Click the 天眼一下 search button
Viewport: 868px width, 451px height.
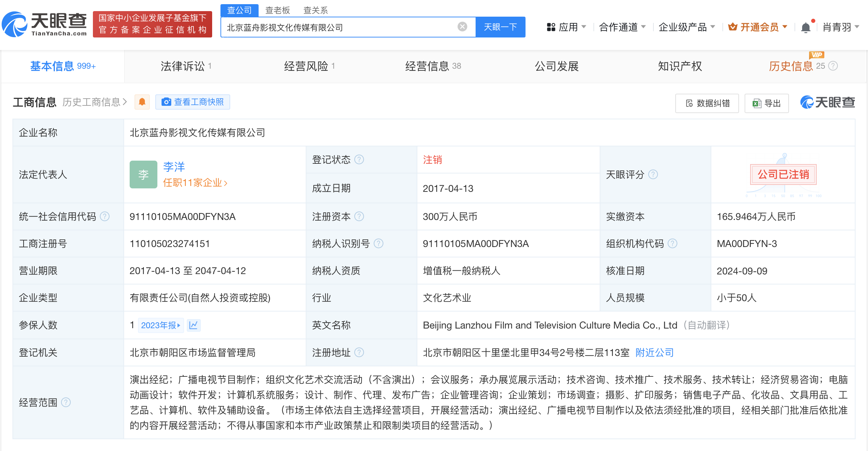click(500, 27)
